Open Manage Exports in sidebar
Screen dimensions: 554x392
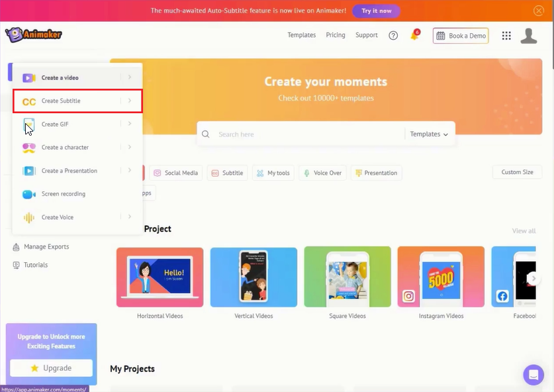coord(41,247)
